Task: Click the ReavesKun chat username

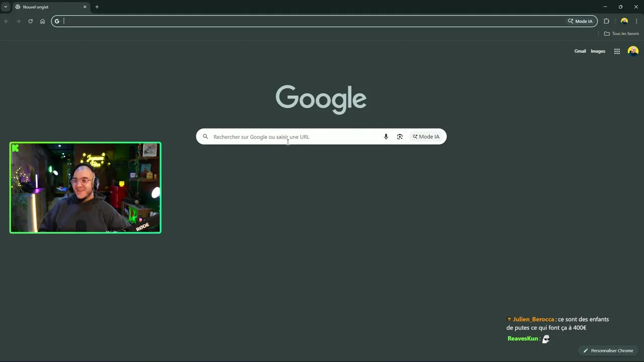Action: click(x=523, y=339)
